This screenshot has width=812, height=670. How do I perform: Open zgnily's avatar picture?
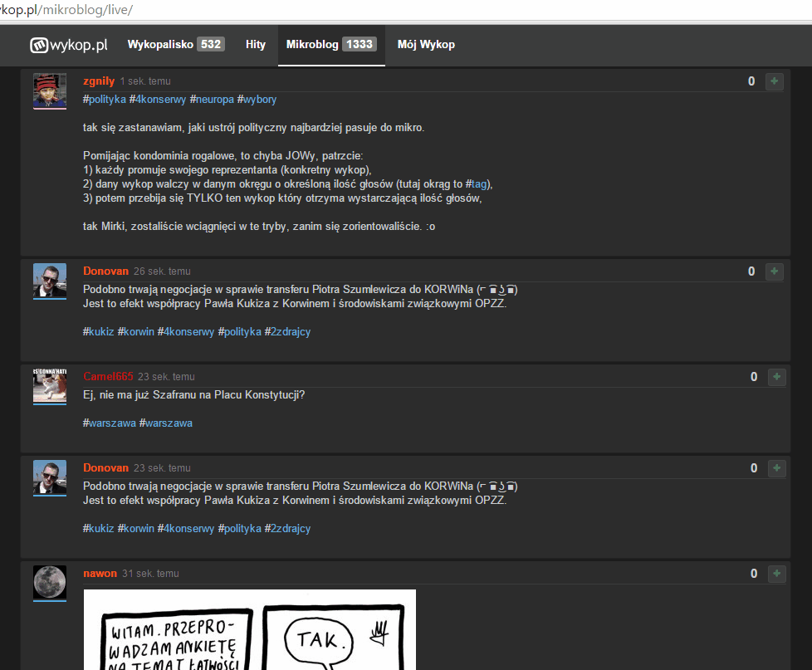click(x=50, y=90)
